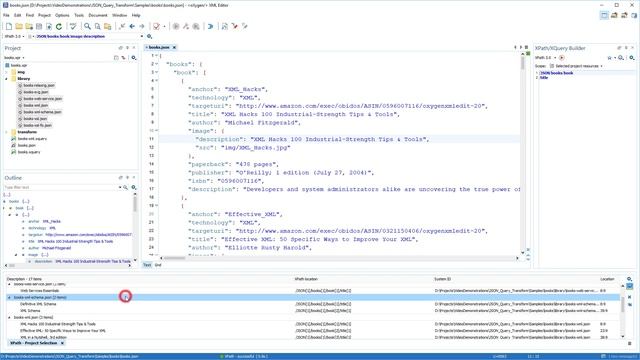The width and height of the screenshot is (640, 360).
Task: Click the editor vertical scrollbar
Action: click(x=522, y=153)
